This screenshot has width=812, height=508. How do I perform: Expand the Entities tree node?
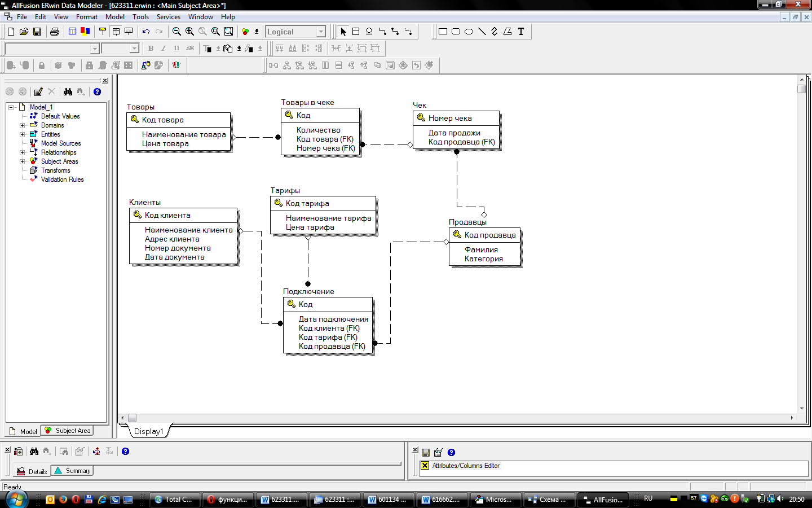click(x=22, y=134)
